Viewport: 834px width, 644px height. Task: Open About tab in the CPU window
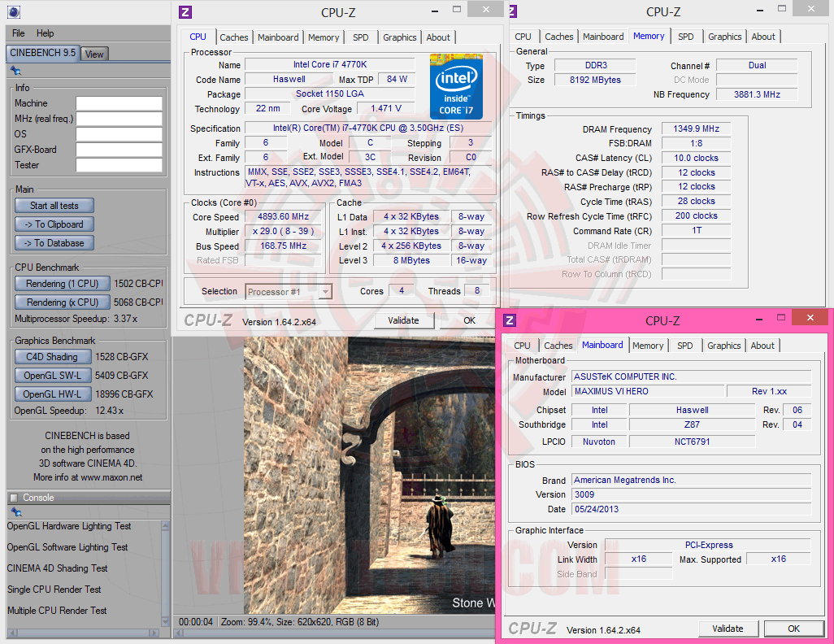click(438, 37)
